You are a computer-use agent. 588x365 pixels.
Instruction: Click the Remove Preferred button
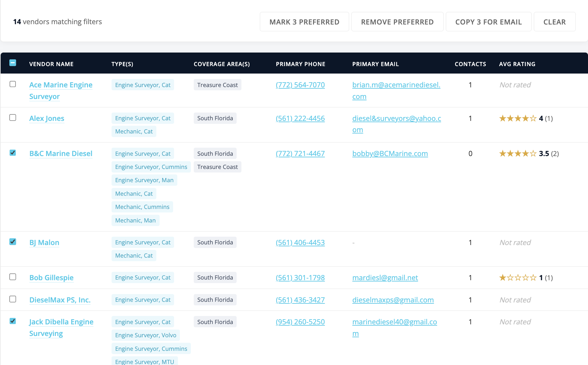pos(397,22)
